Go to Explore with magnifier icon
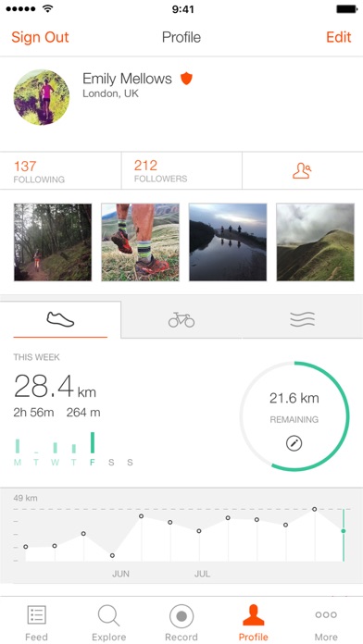Screen dimensions: 363x644 point(109,622)
